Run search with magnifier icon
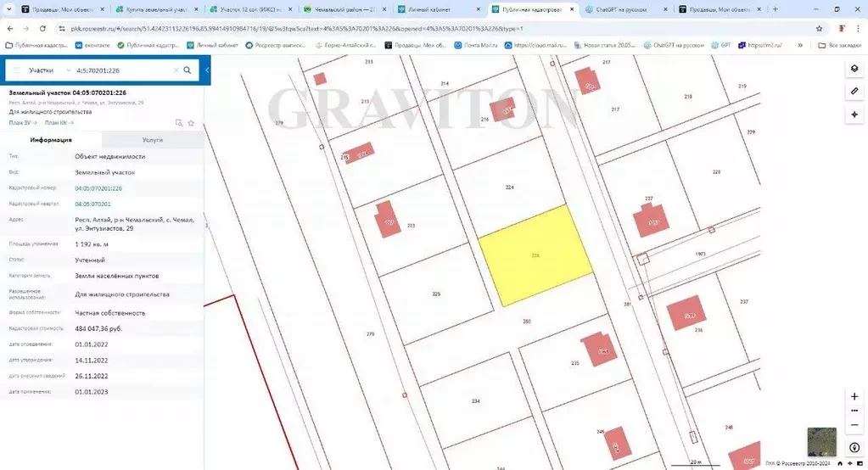 click(188, 70)
